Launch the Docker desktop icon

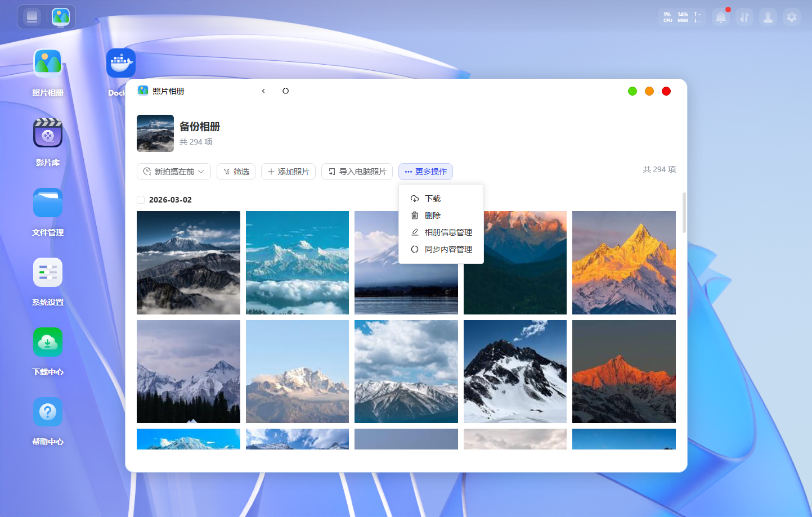121,63
